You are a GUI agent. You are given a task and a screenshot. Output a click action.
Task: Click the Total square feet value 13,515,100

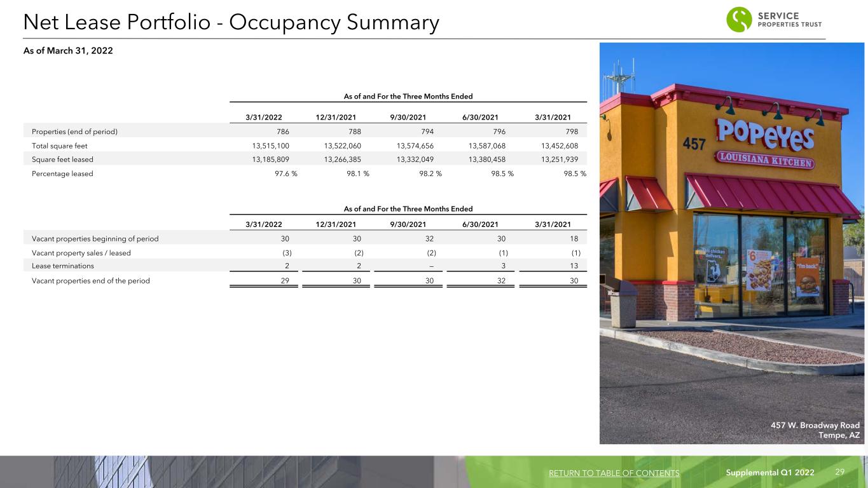coord(271,146)
